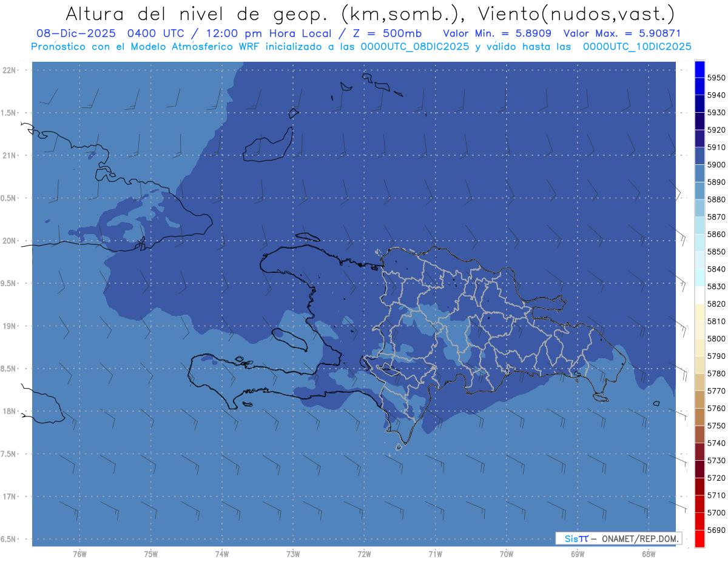Image resolution: width=728 pixels, height=562 pixels.
Task: Pick the tan swatch between 5770 and 5760
Action: point(699,400)
